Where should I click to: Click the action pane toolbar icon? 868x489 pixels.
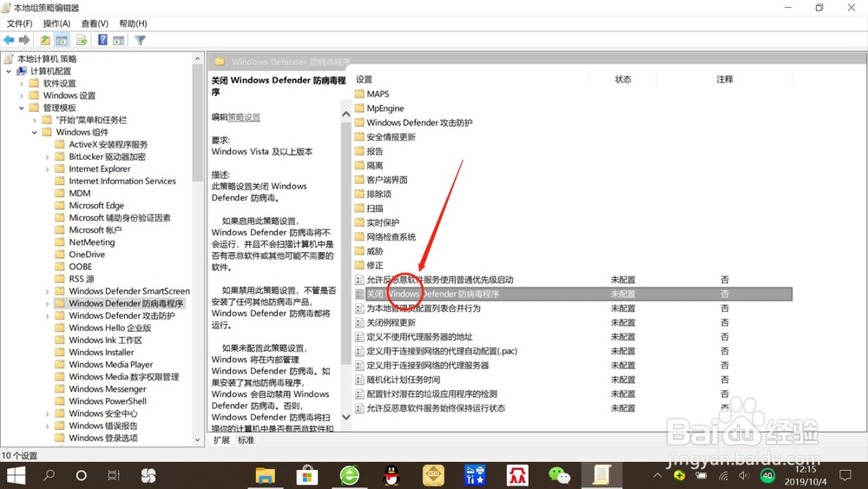(x=118, y=40)
